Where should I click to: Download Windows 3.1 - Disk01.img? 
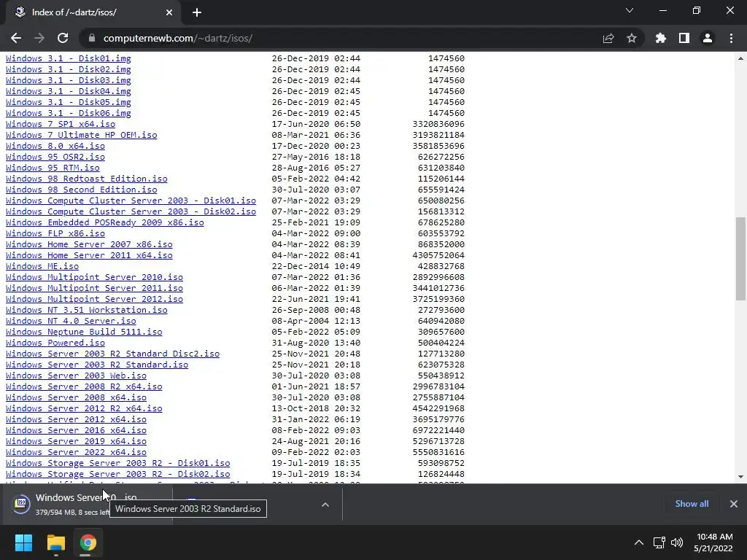(68, 58)
